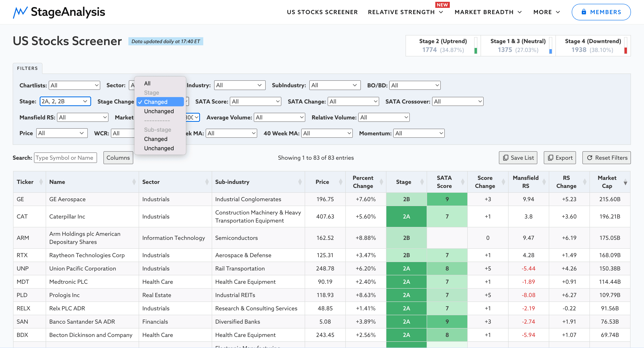Sort table by Sub-industry column arrows
This screenshot has height=348, width=644.
coord(300,182)
